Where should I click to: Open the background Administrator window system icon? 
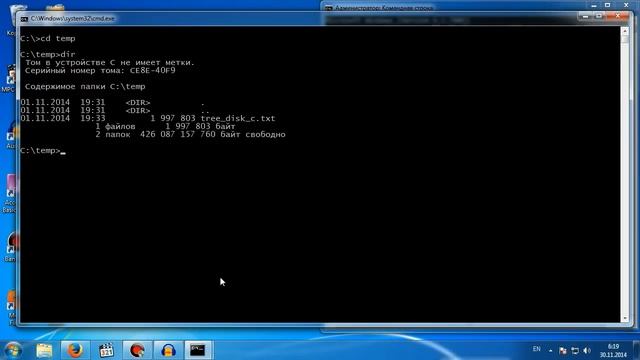click(329, 8)
